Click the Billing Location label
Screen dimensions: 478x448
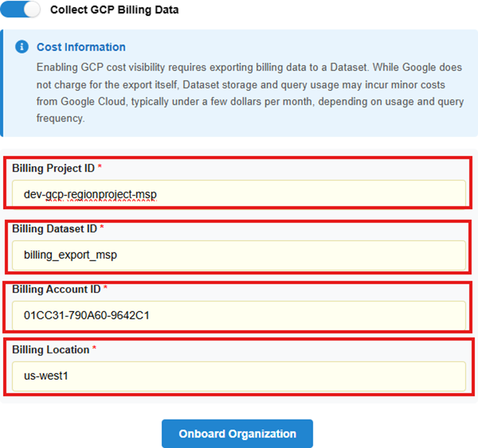pos(50,350)
